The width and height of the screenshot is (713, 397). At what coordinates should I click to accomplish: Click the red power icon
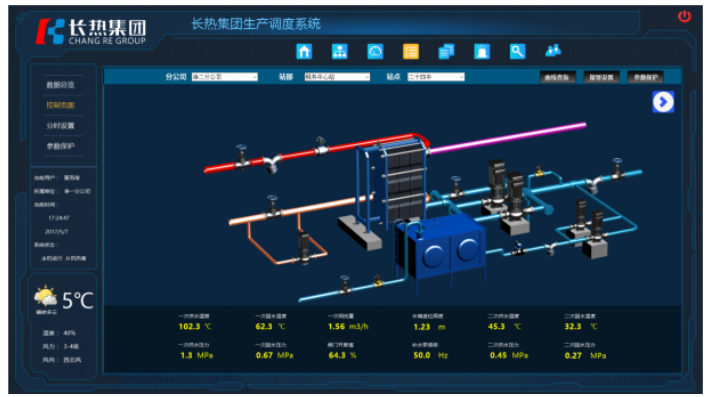(x=684, y=17)
